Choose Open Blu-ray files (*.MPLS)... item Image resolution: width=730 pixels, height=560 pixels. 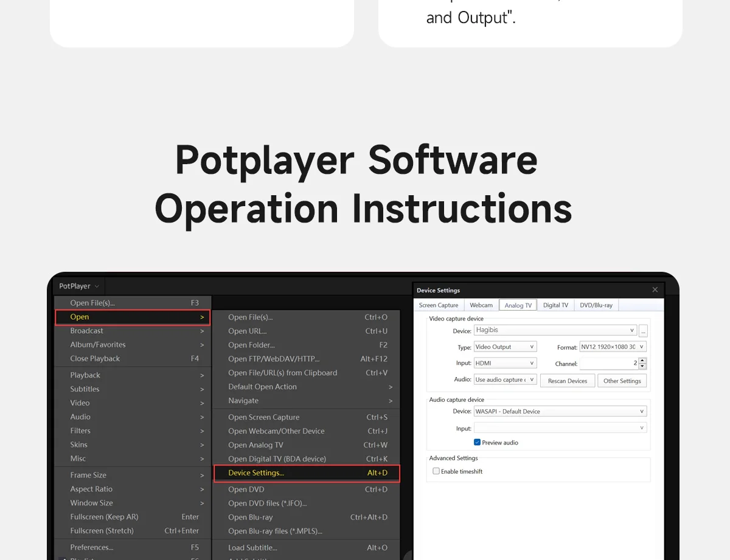pos(307,531)
